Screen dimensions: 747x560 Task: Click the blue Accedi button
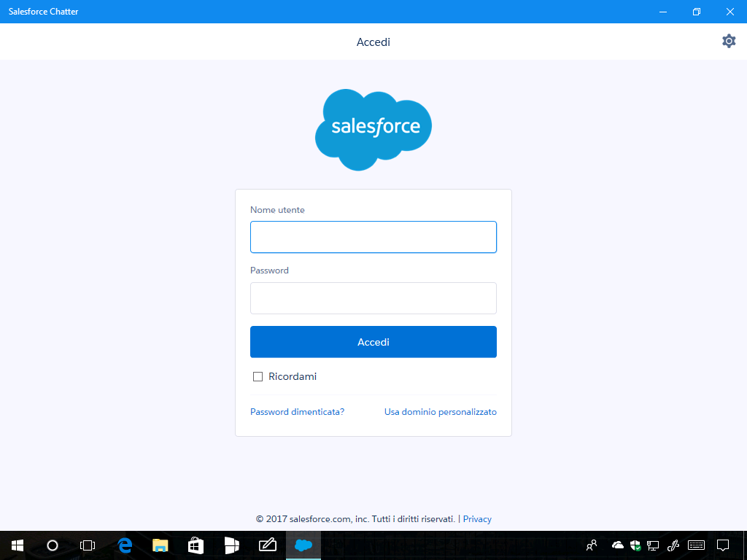pos(373,342)
